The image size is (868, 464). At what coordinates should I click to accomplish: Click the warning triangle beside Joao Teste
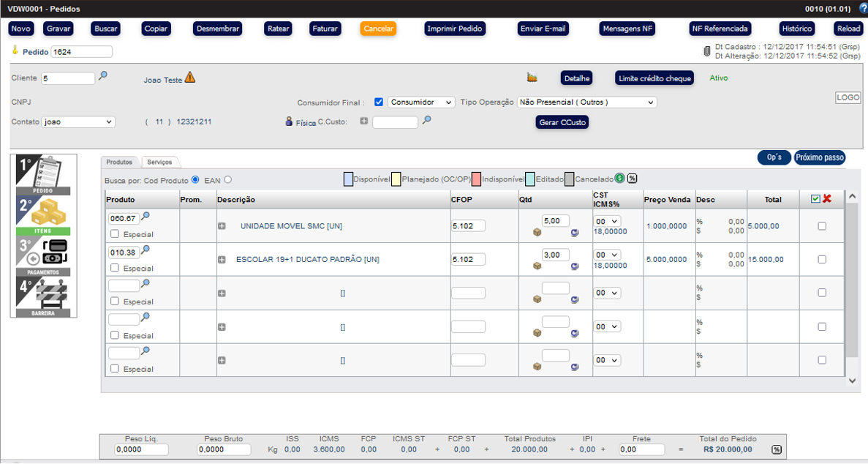pyautogui.click(x=190, y=77)
